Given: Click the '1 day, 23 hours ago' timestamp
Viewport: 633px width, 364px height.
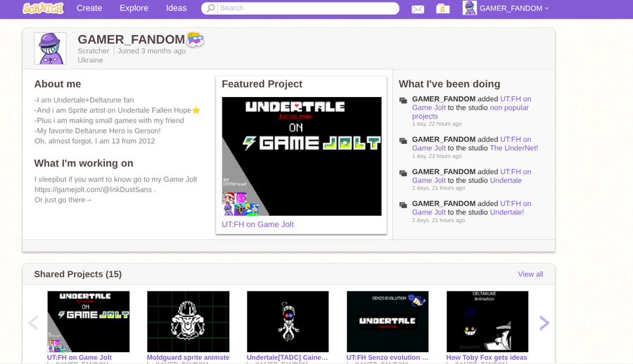Looking at the screenshot, I should pyautogui.click(x=437, y=156).
